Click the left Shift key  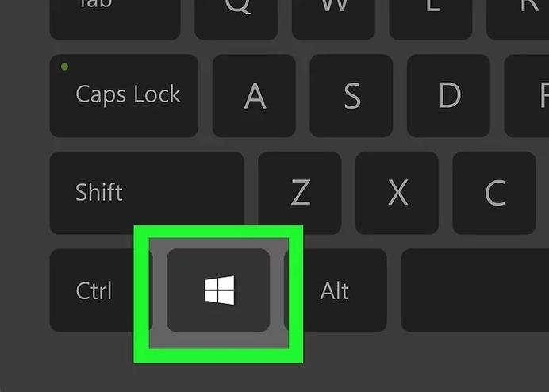147,193
